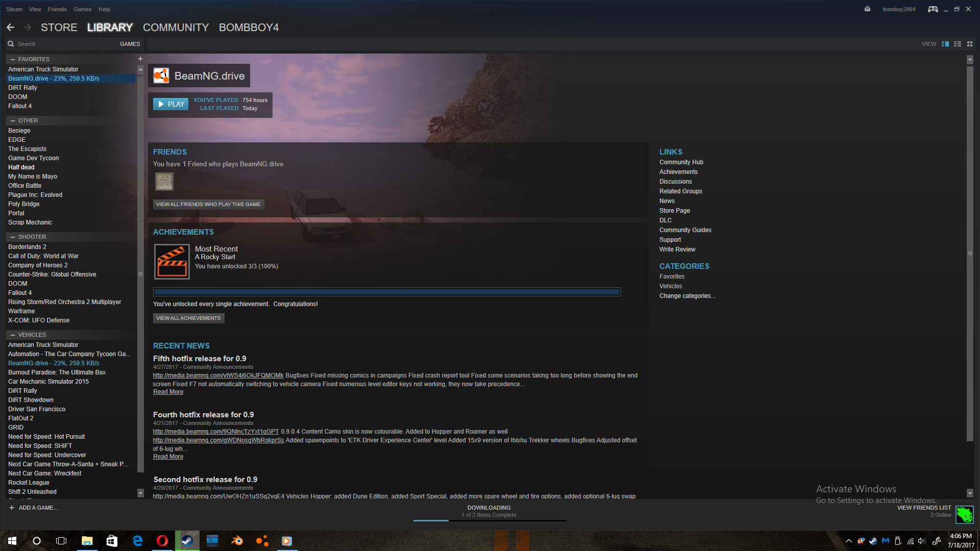The height and width of the screenshot is (551, 980).
Task: Add new category with plus icon
Action: click(x=140, y=59)
